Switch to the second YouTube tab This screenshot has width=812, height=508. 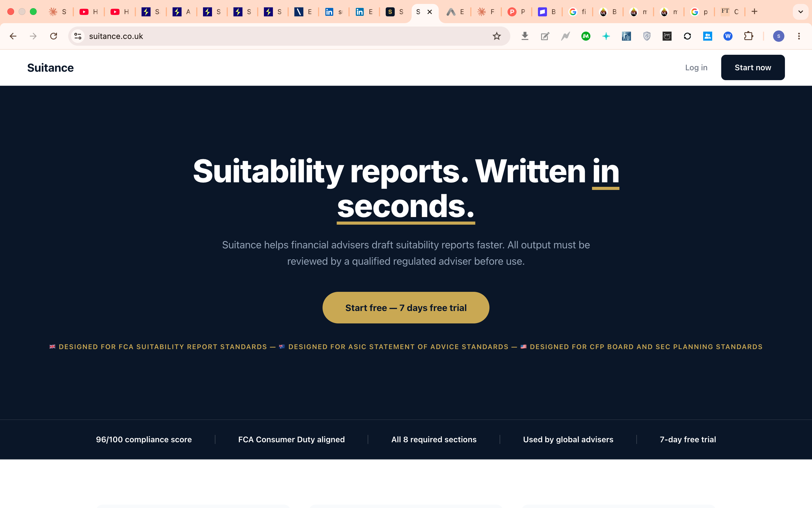[x=120, y=12]
